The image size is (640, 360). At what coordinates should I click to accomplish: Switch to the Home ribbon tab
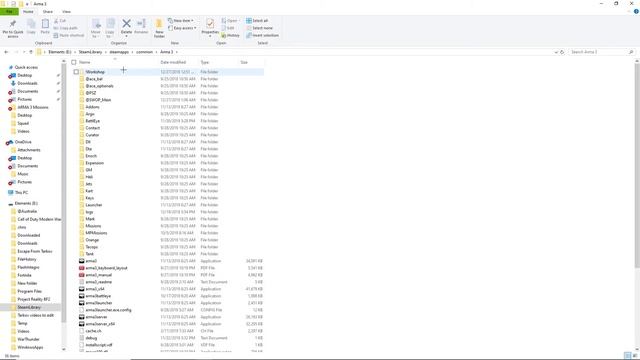[28, 11]
